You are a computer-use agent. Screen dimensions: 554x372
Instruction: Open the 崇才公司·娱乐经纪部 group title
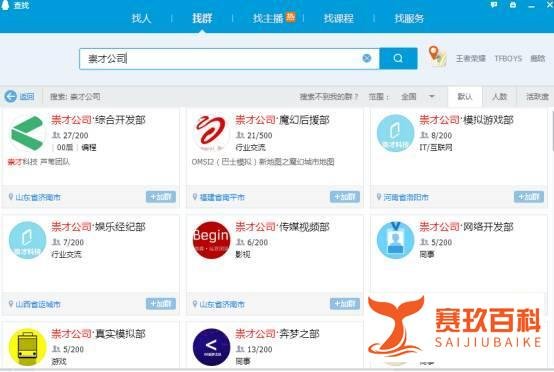tap(98, 227)
